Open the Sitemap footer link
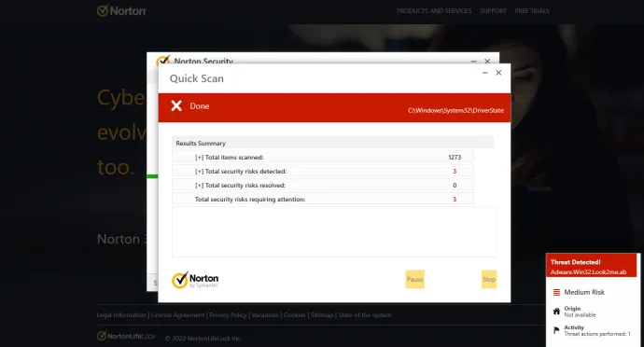The width and height of the screenshot is (644, 347). click(322, 315)
